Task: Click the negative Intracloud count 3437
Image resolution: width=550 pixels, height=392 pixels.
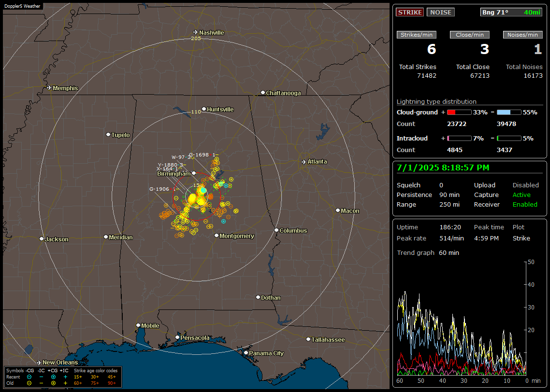Action: [505, 150]
